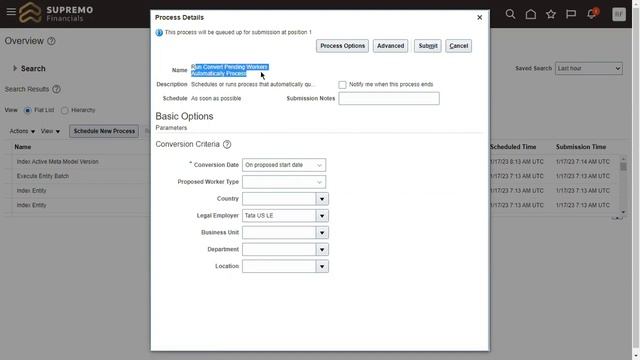Open the hamburger navigation menu

point(11,12)
